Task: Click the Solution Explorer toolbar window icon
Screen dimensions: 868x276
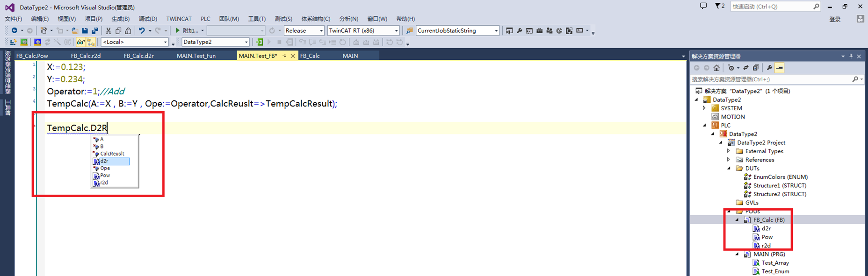Action: [509, 30]
